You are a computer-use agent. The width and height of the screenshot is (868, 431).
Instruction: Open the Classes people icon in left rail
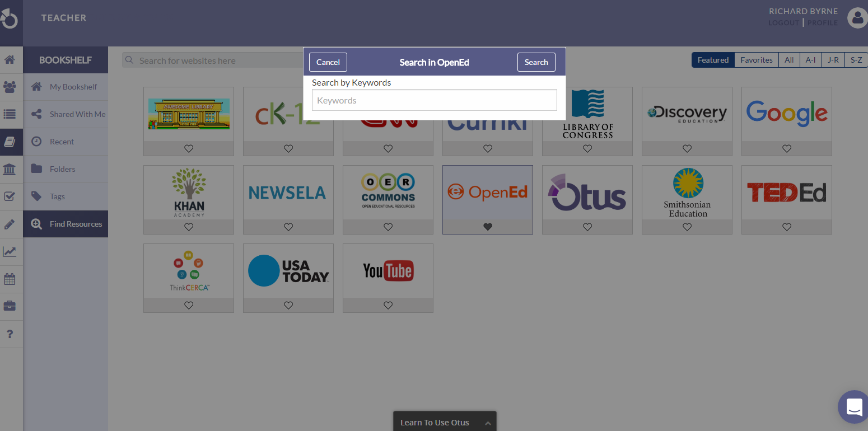tap(10, 87)
